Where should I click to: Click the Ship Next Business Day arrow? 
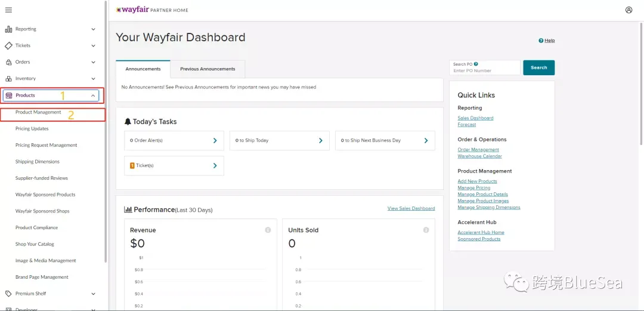coord(426,141)
